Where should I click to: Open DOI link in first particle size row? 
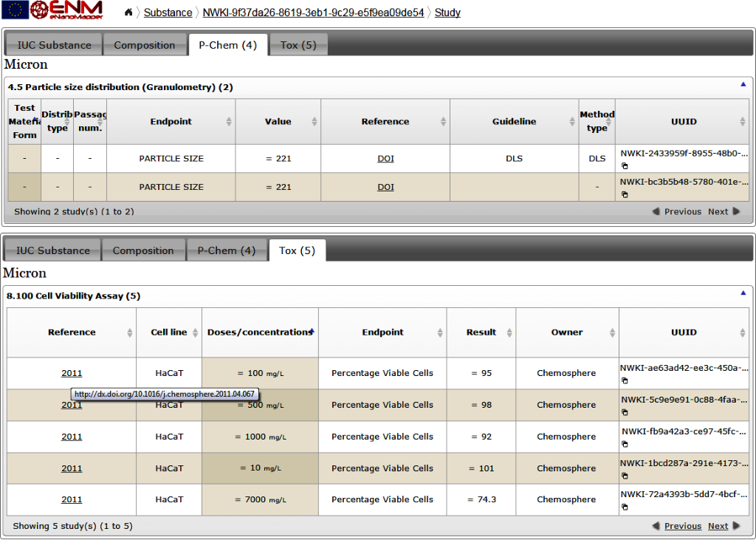385,159
